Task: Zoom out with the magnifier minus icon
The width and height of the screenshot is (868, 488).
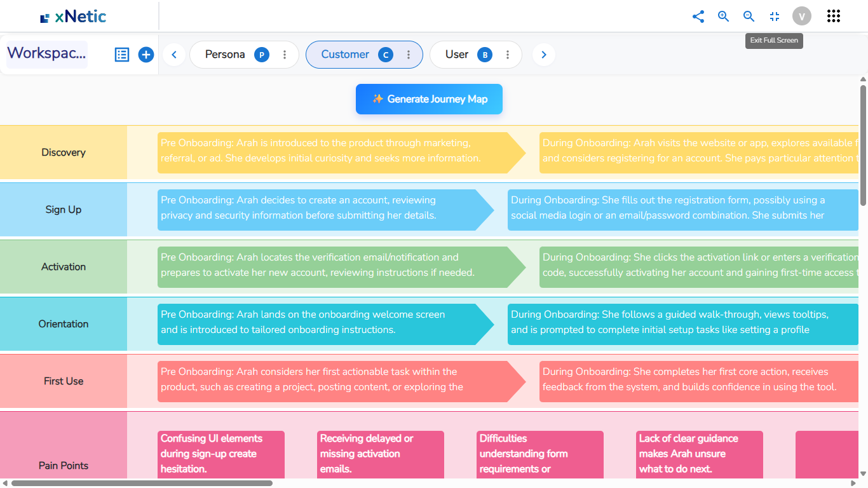Action: coord(749,17)
